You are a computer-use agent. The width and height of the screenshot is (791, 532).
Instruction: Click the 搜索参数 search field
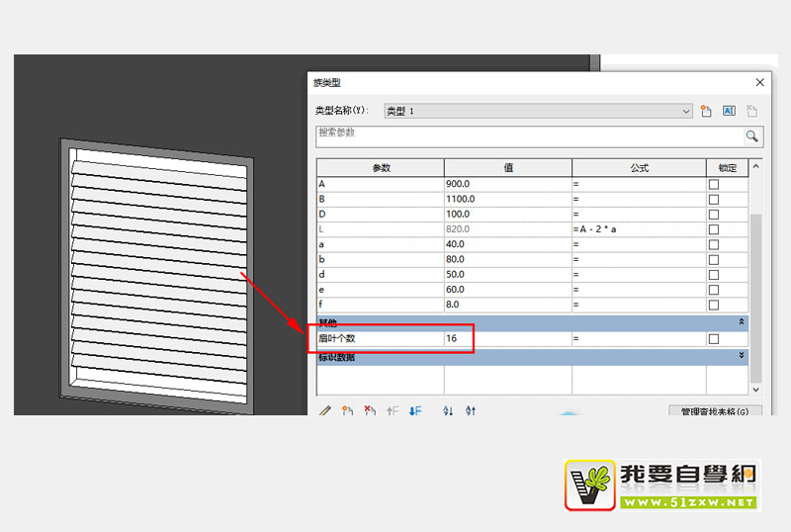[x=528, y=136]
